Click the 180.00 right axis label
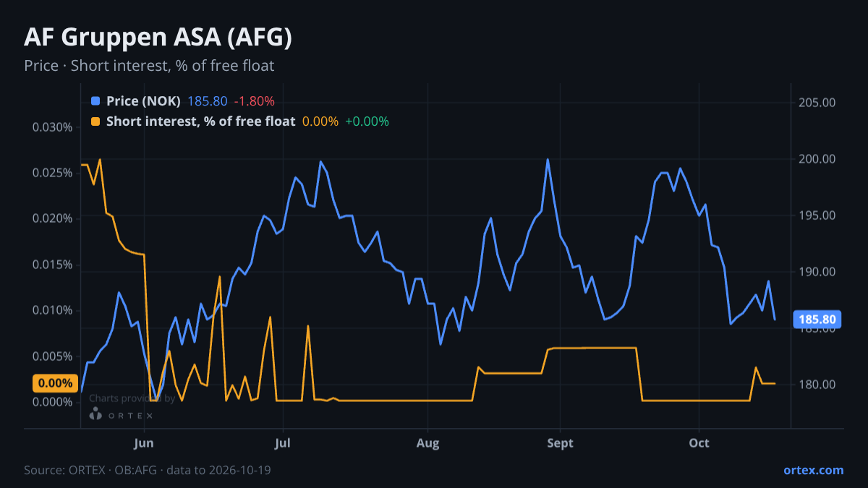The height and width of the screenshot is (488, 868). 817,385
